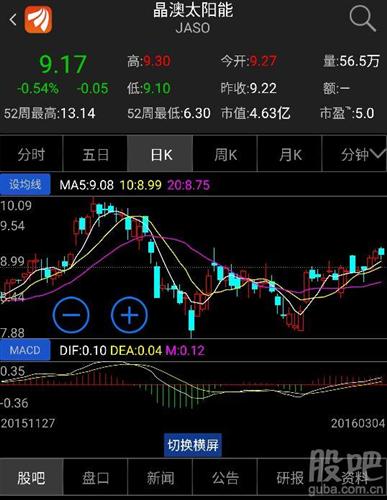The height and width of the screenshot is (500, 387).
Task: Switch to 五日 chart tab
Action: click(95, 154)
